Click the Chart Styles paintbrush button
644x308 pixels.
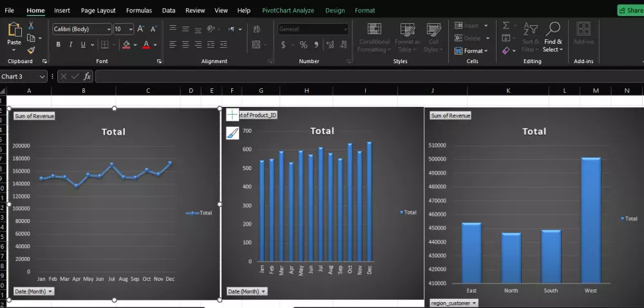click(232, 133)
